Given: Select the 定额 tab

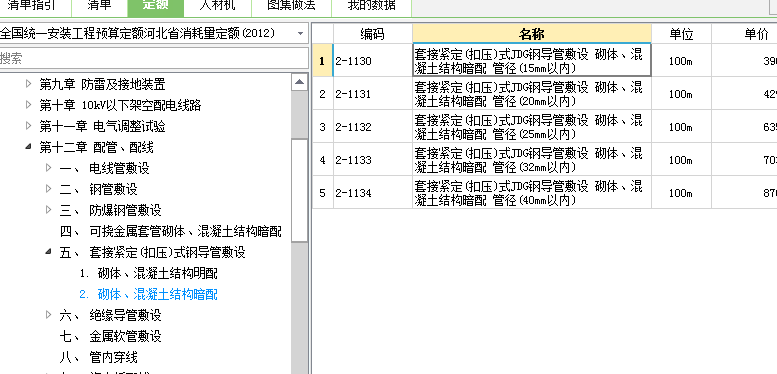Looking at the screenshot, I should (156, 7).
